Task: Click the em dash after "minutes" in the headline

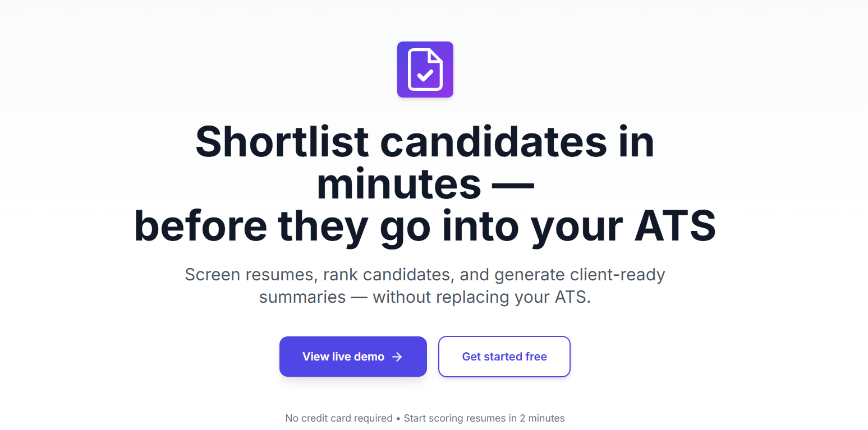Action: tap(512, 184)
